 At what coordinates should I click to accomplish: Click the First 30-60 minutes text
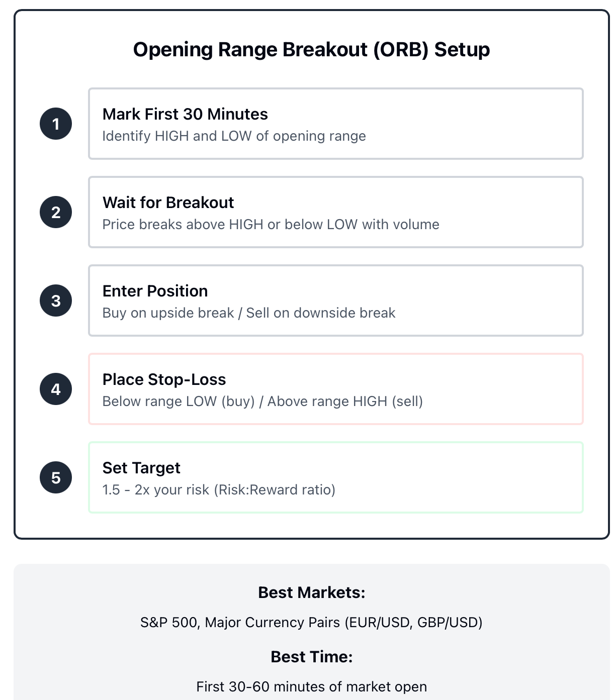pos(311,686)
